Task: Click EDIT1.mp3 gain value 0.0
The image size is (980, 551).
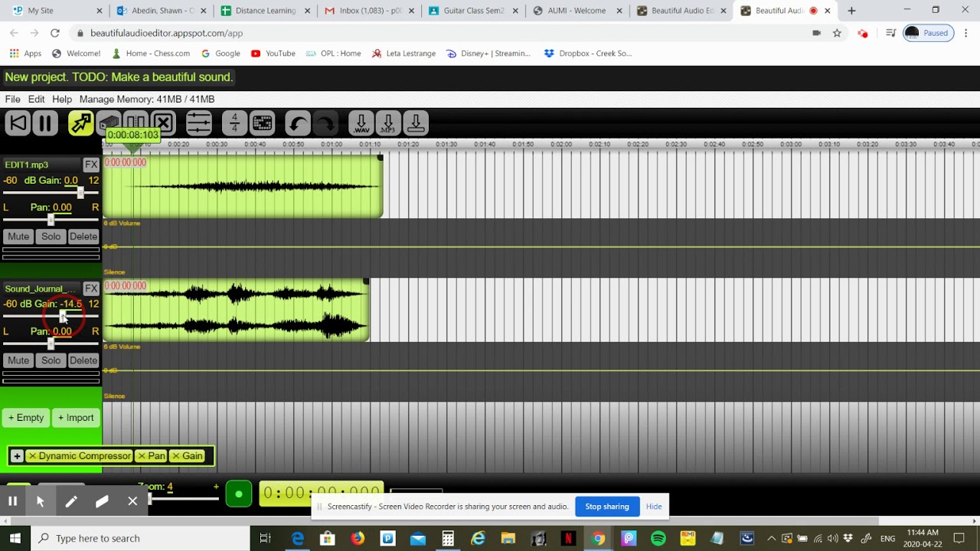Action: (x=71, y=181)
